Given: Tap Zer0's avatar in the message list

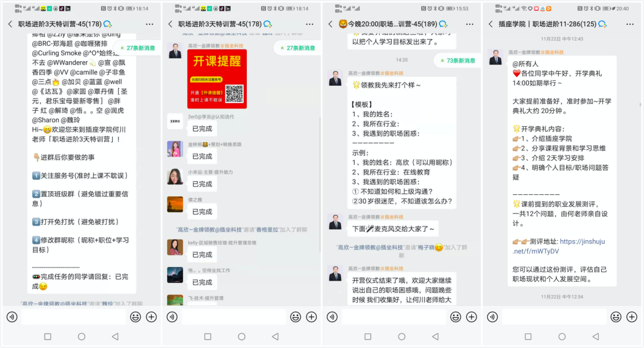Looking at the screenshot, I should [x=175, y=120].
